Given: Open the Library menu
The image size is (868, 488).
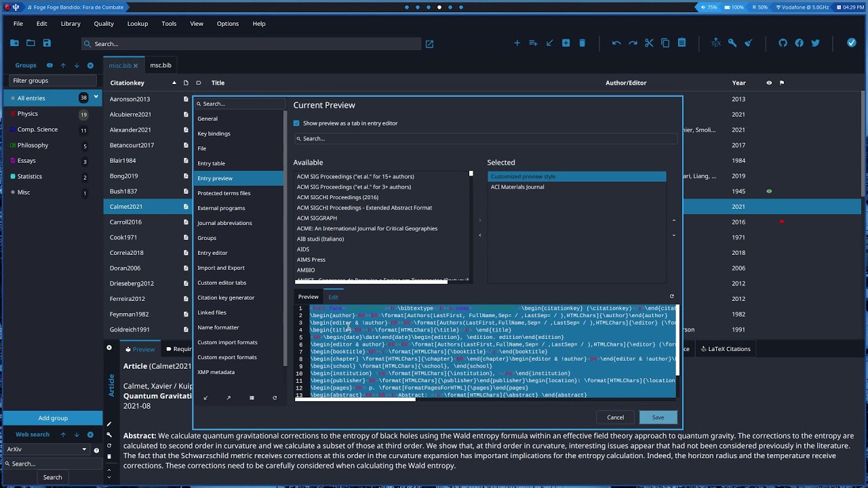Looking at the screenshot, I should pyautogui.click(x=71, y=24).
